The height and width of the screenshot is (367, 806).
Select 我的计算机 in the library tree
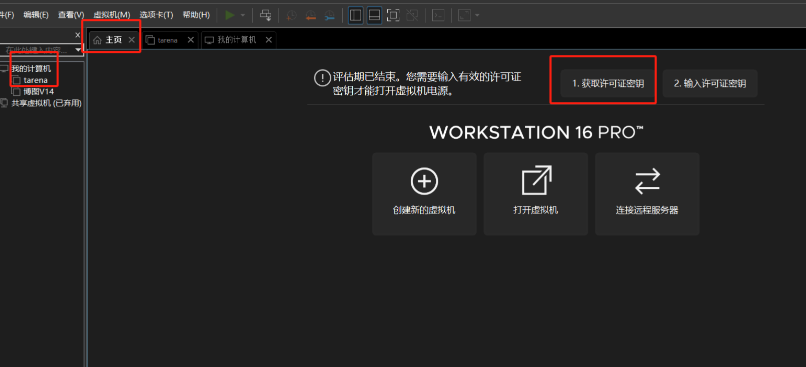coord(31,68)
